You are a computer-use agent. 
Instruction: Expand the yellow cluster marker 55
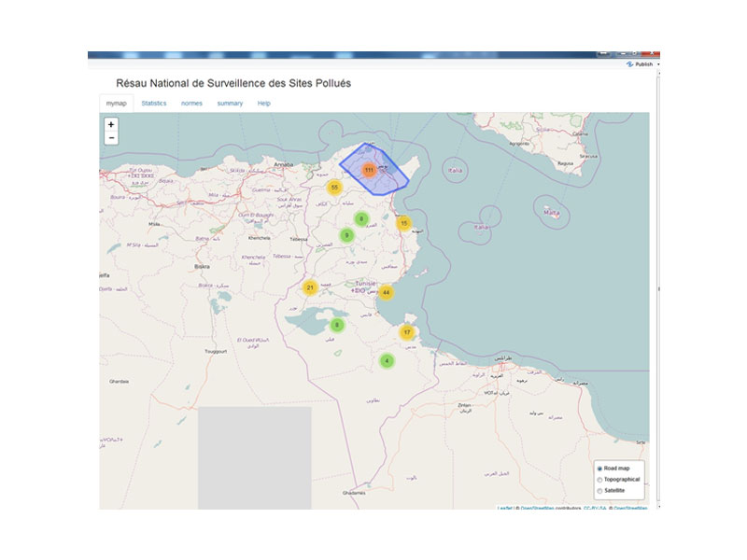point(333,188)
